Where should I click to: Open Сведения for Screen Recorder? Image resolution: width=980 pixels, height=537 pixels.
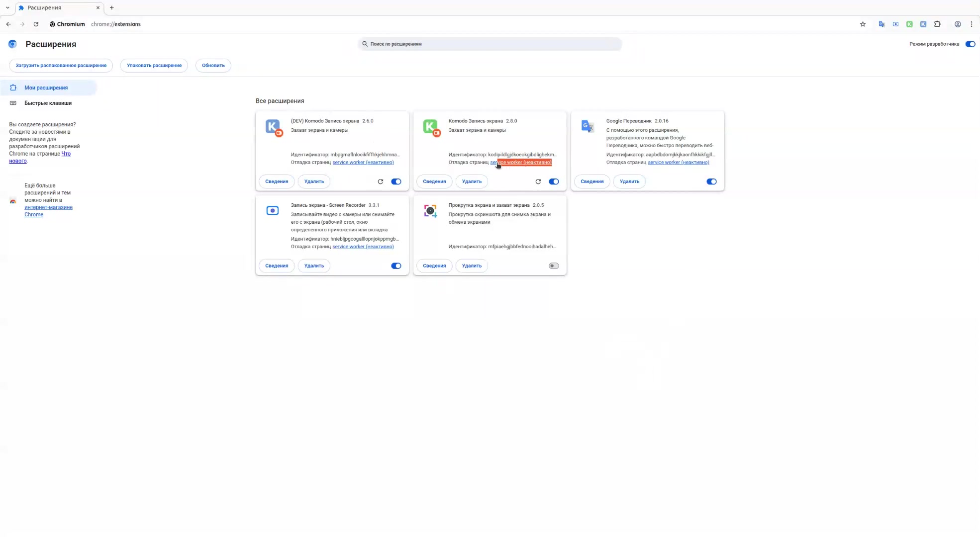point(277,266)
